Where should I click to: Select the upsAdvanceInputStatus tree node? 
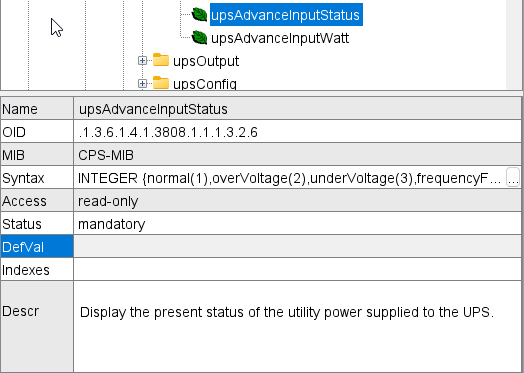[286, 15]
